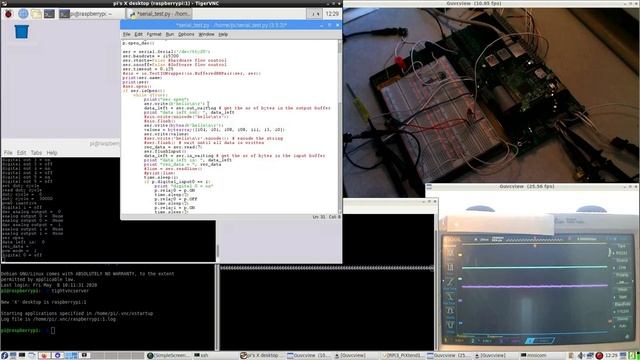
Task: Switch to pi's X desktop task in taskbar
Action: 262,356
